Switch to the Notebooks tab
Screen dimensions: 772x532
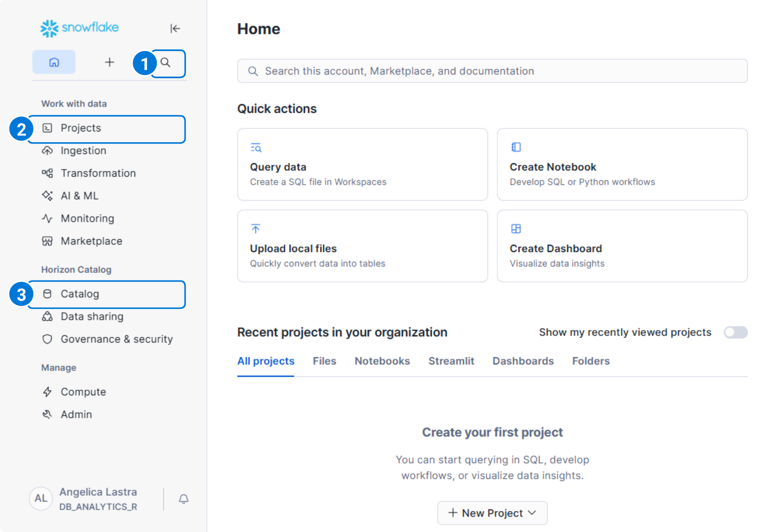(x=382, y=361)
